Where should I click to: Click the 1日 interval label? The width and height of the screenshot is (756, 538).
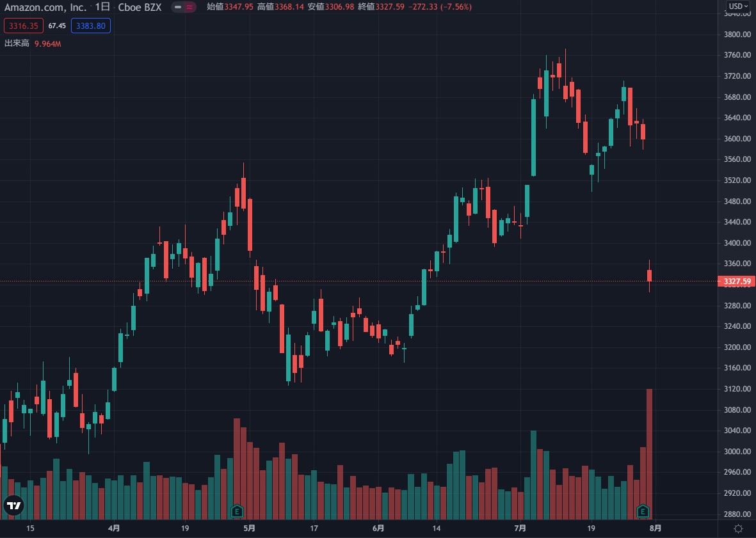tap(102, 7)
